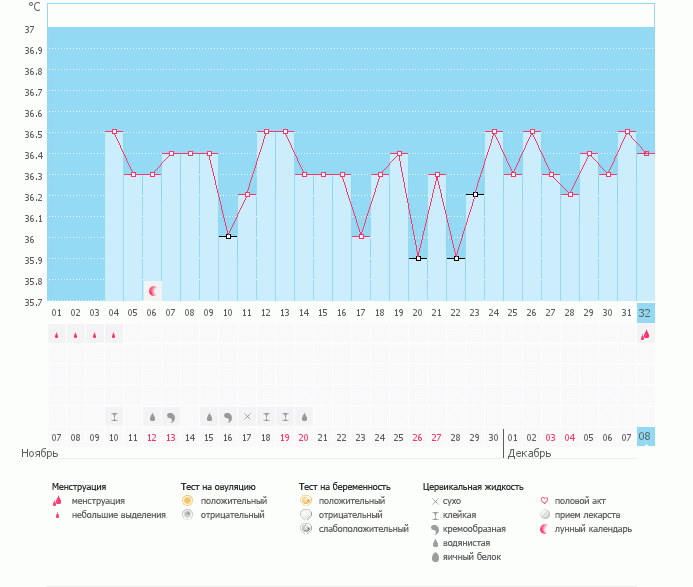The width and height of the screenshot is (693, 587).
Task: Click the creamy fluid icon on cycle day 07
Action: pyautogui.click(x=171, y=416)
